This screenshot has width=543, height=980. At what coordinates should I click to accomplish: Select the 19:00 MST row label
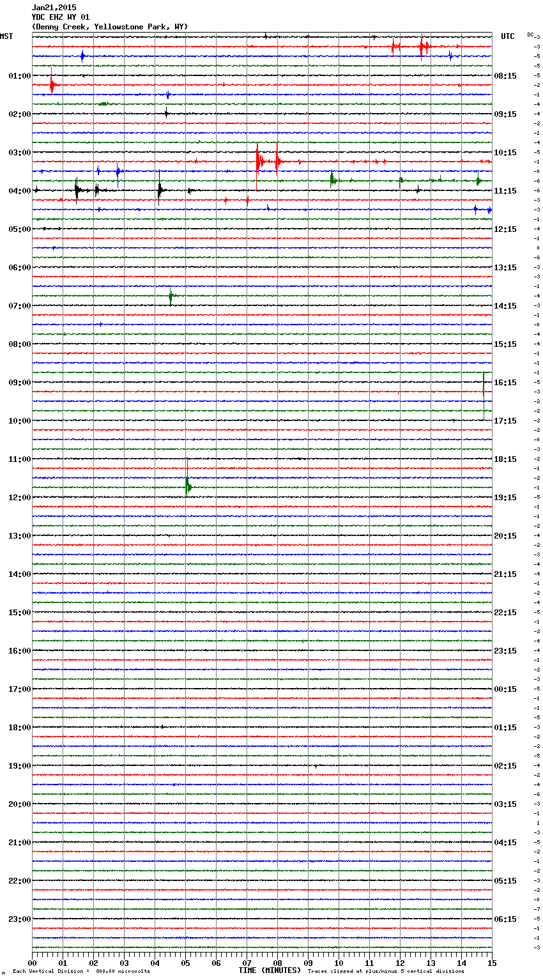click(19, 766)
